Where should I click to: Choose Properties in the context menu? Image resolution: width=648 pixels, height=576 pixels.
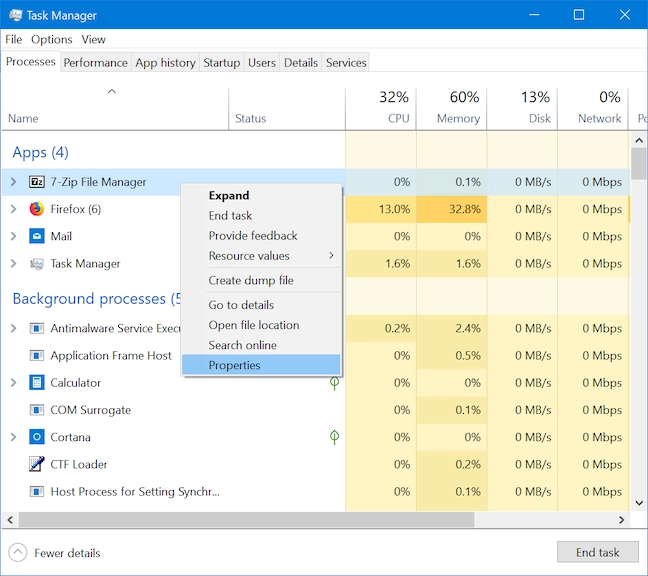coord(261,365)
